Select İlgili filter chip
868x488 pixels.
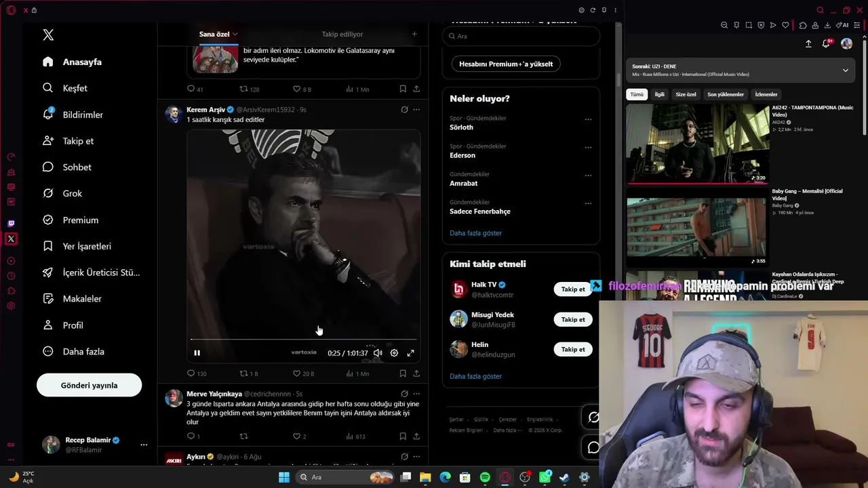659,95
